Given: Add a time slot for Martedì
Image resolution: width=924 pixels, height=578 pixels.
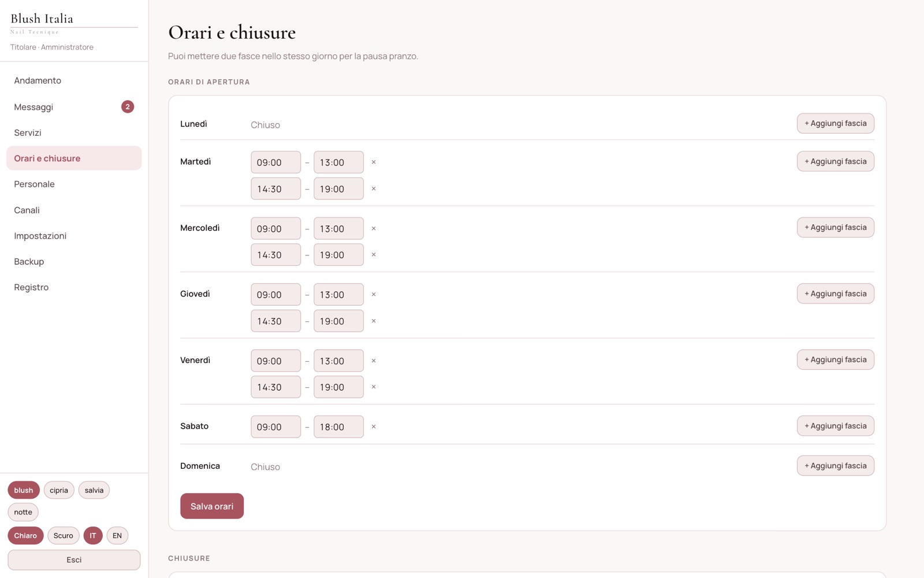Looking at the screenshot, I should [x=836, y=162].
